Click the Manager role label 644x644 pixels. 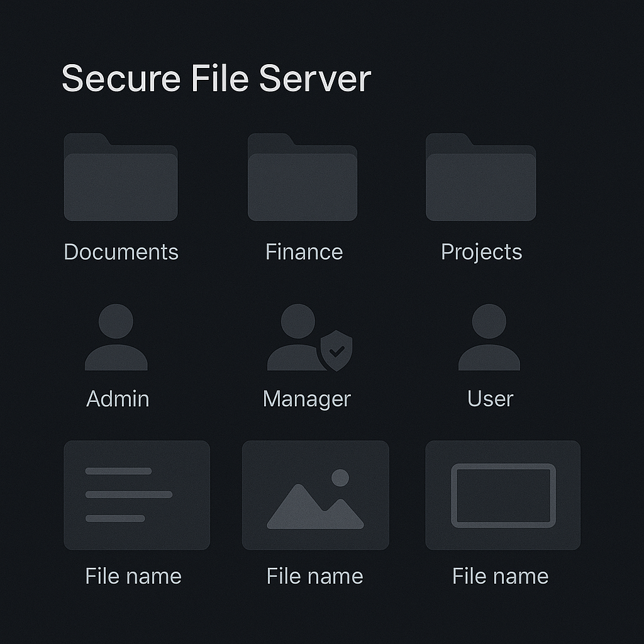click(307, 399)
